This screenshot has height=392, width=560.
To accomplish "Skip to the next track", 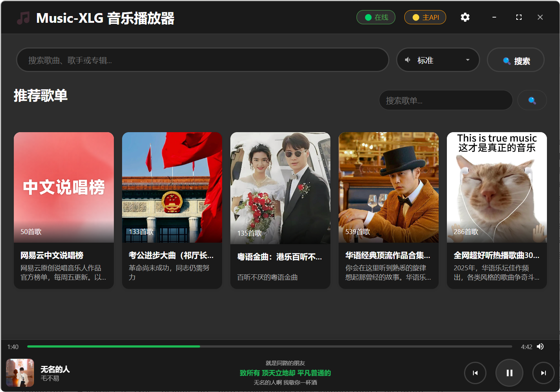I will (x=543, y=373).
